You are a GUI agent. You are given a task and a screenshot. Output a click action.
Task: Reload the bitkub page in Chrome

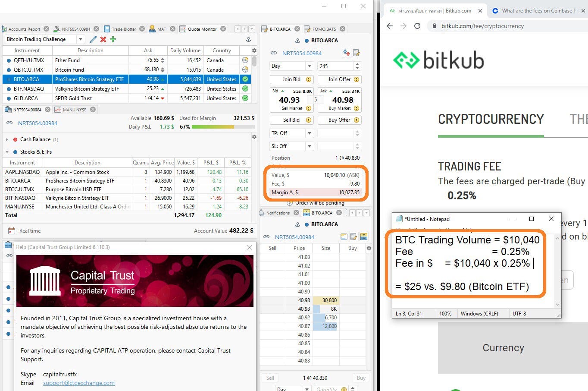(x=417, y=26)
